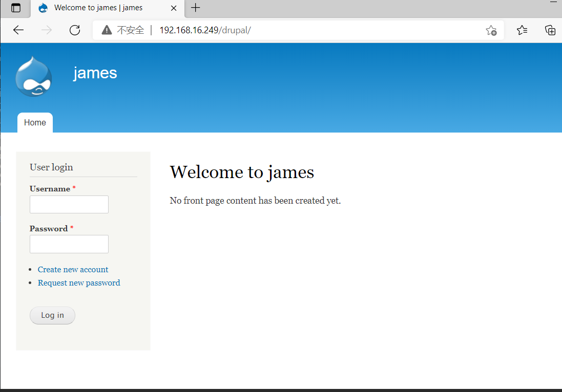Add this page to favorites star icon

click(491, 30)
